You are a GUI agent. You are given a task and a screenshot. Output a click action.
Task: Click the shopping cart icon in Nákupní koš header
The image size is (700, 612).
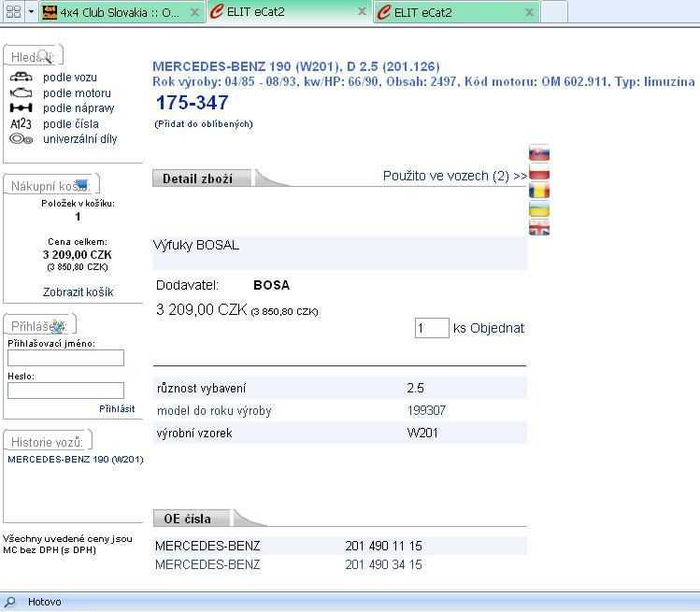[x=81, y=184]
